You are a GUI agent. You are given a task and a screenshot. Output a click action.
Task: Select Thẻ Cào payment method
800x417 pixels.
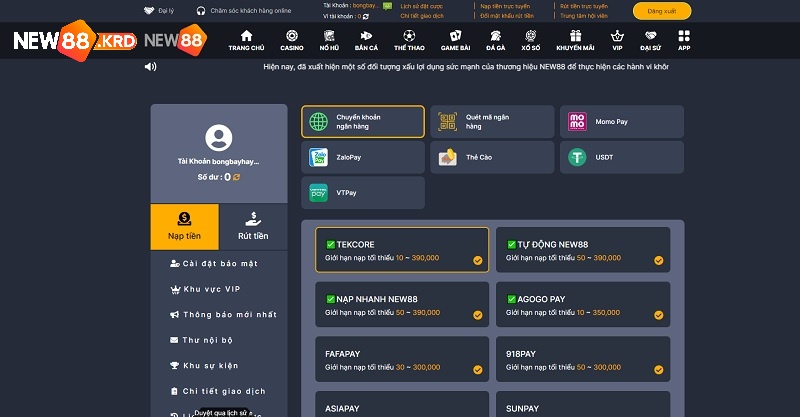pos(492,157)
